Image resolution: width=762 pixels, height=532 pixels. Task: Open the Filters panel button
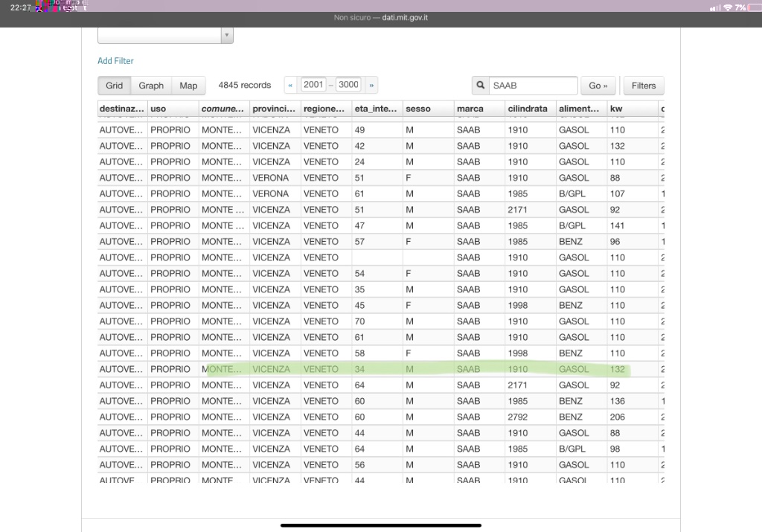(644, 86)
